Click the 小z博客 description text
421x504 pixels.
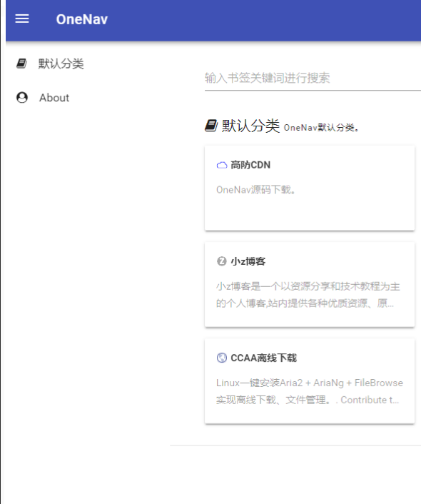[308, 295]
